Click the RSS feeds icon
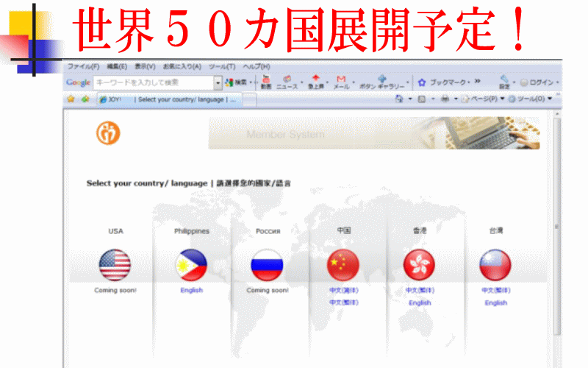Viewport: 588px width, 368px height. point(421,99)
